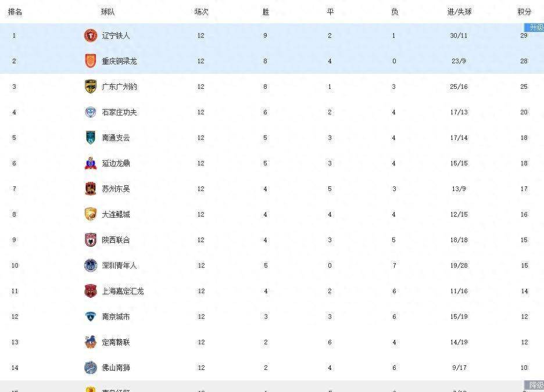
Task: Click the 深圳青年人 team logo
Action: [90, 265]
